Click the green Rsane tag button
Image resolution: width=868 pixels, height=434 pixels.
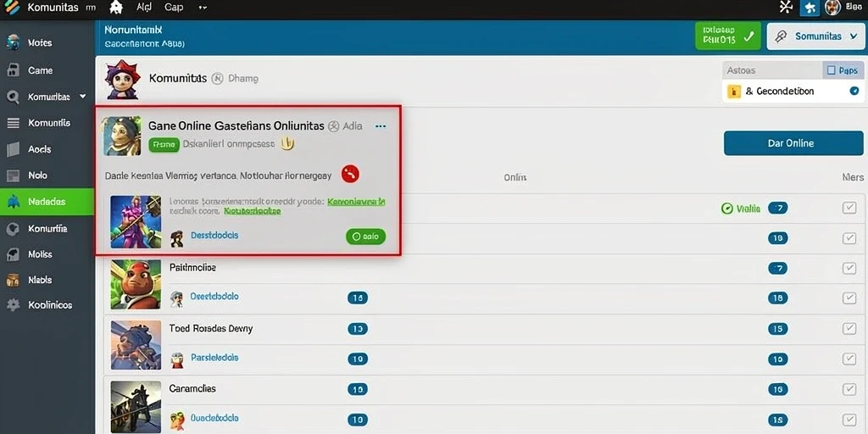[x=164, y=144]
